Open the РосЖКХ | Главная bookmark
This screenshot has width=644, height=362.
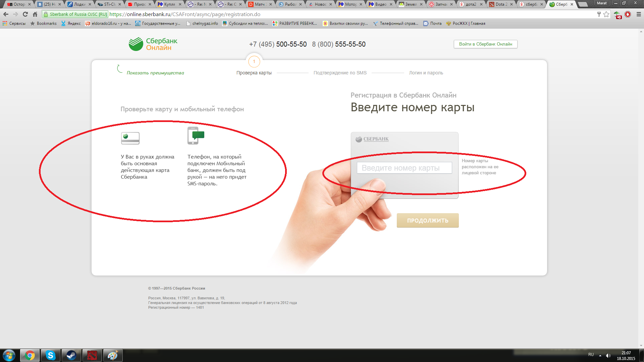[x=466, y=23]
